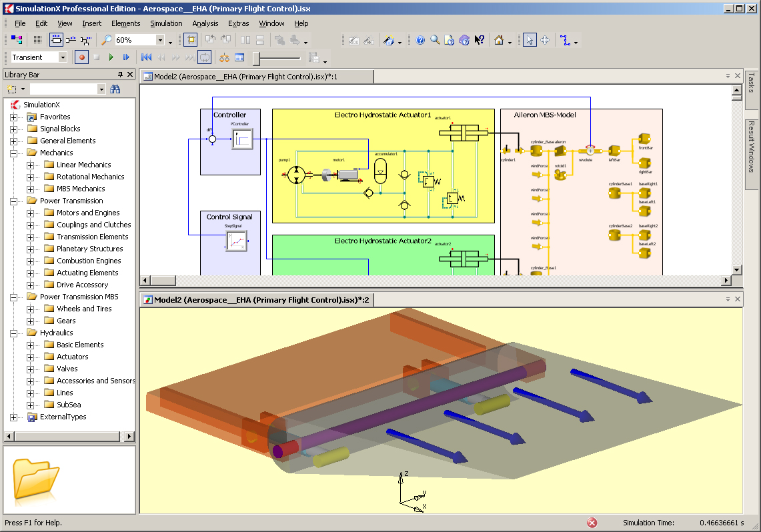761x532 pixels.
Task: Click the balance scales equilibrium icon
Action: click(x=224, y=58)
